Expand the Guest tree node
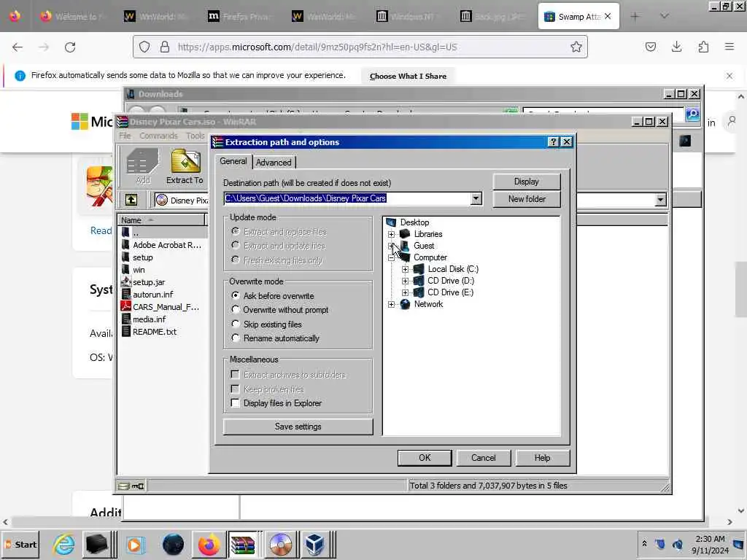 click(391, 246)
